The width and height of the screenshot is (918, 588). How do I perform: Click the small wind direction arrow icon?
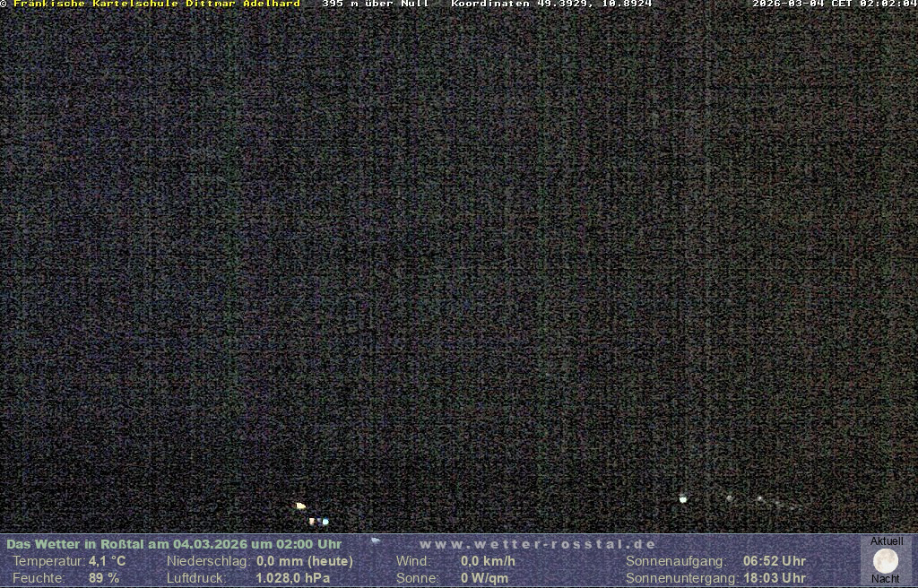point(376,540)
